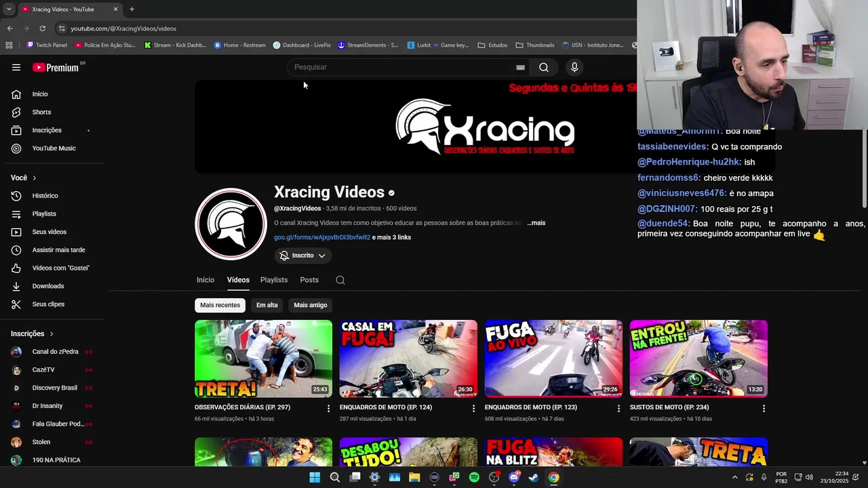This screenshot has height=488, width=868.
Task: Open a new browser tab with plus button
Action: pyautogui.click(x=132, y=9)
